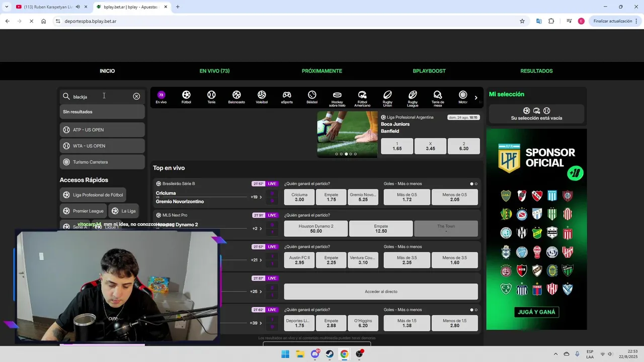Expand the +21 markets for Austin FC II
This screenshot has width=644, height=362.
pos(257,260)
